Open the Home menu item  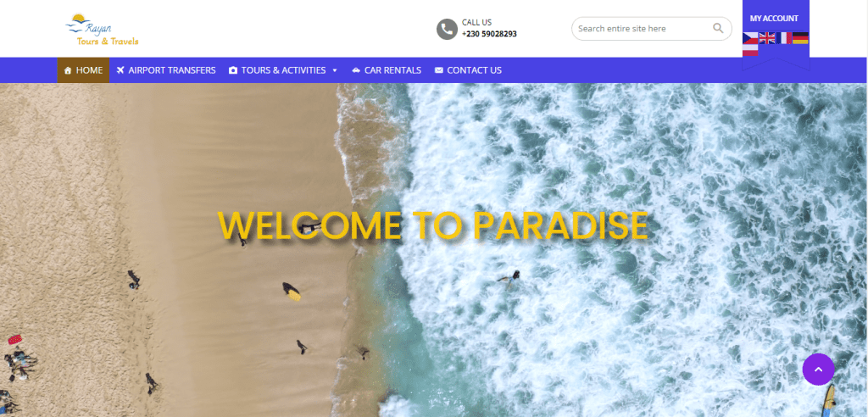[83, 70]
